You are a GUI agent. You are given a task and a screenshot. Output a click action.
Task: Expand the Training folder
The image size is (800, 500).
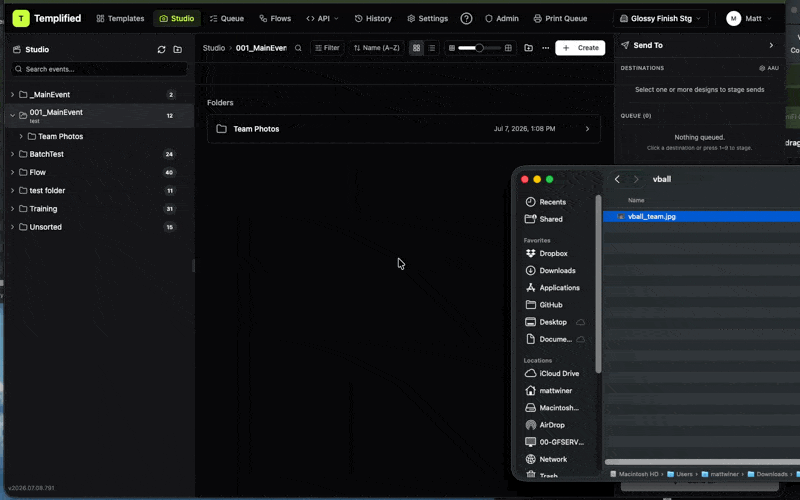tap(12, 209)
